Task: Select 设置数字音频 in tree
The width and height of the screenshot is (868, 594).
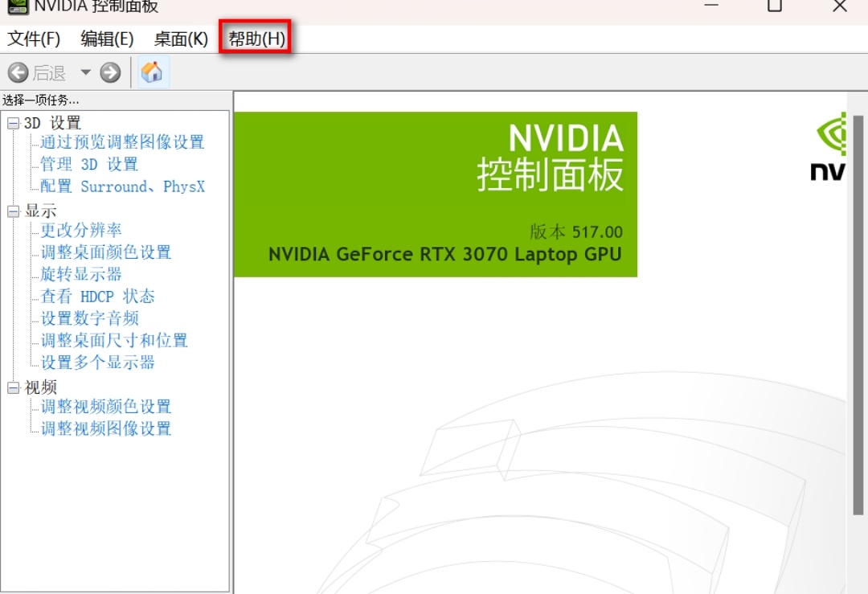Action: [x=89, y=318]
